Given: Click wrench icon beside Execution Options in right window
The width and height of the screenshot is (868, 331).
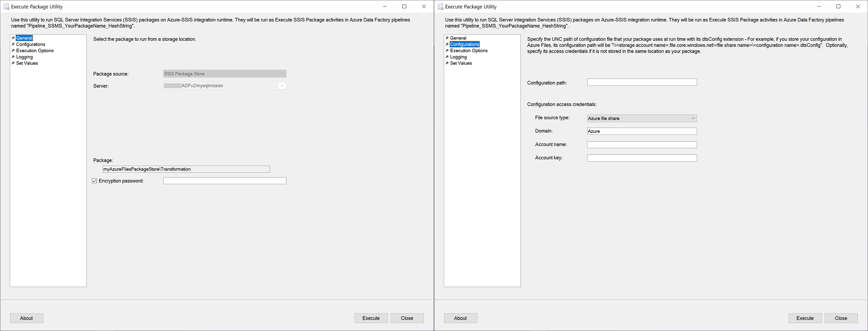Looking at the screenshot, I should 447,50.
